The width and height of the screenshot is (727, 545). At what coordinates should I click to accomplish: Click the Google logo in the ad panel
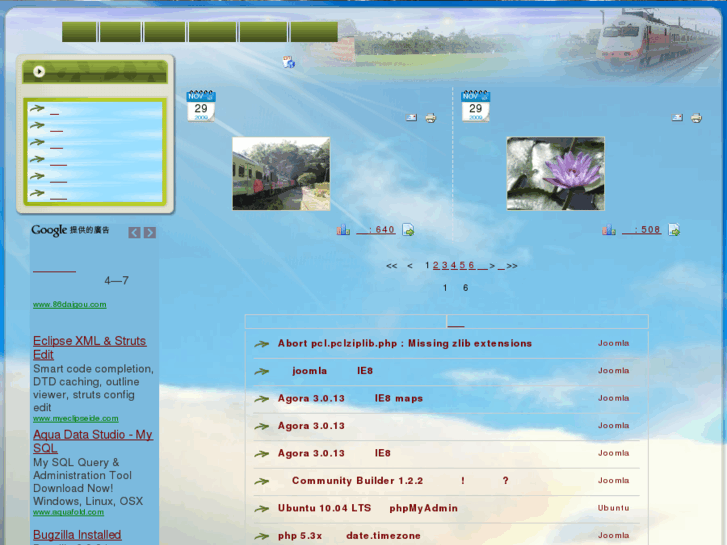point(49,230)
